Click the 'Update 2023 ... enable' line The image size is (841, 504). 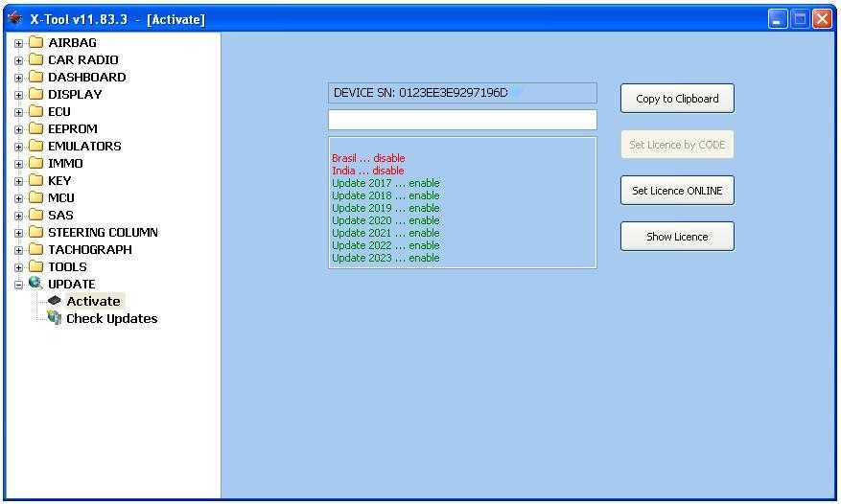pyautogui.click(x=385, y=258)
